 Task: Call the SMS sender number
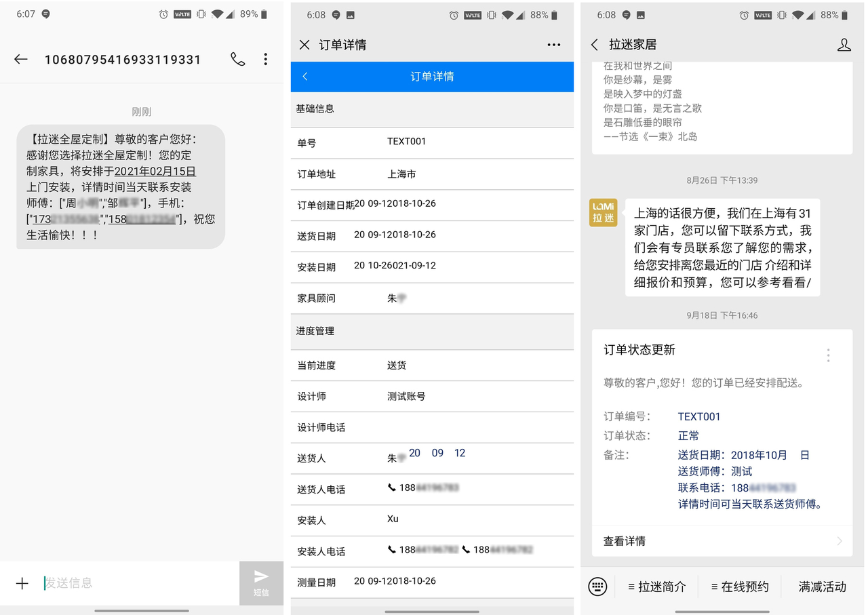point(237,59)
